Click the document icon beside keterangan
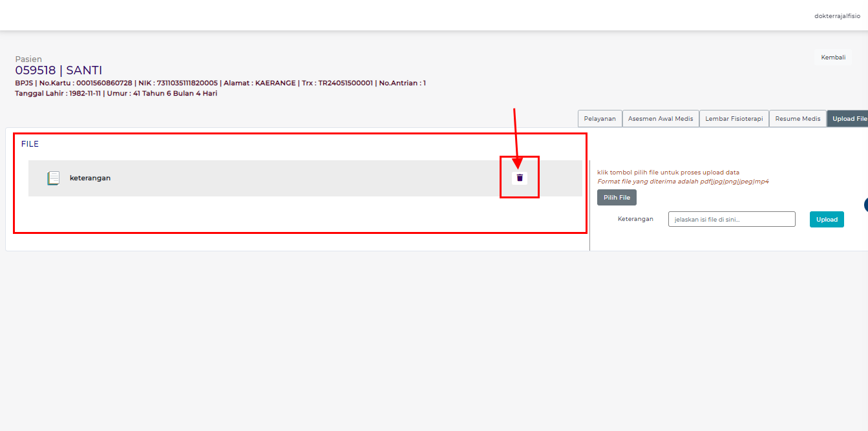Screen dimensions: 868x431 tap(54, 178)
